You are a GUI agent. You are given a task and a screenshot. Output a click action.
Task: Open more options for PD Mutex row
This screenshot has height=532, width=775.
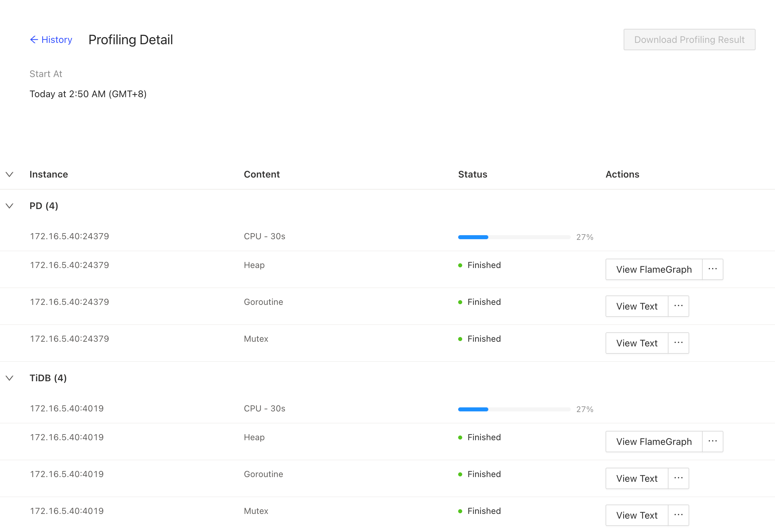(x=678, y=343)
